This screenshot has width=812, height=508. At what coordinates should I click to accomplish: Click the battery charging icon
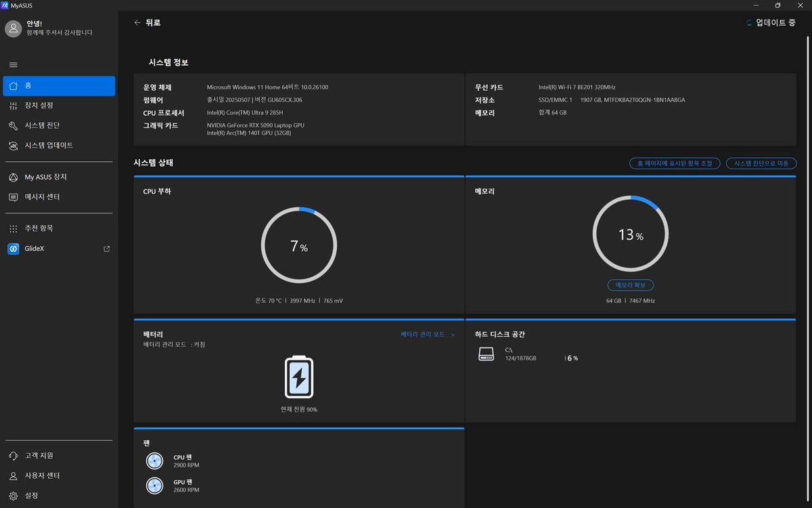tap(298, 377)
